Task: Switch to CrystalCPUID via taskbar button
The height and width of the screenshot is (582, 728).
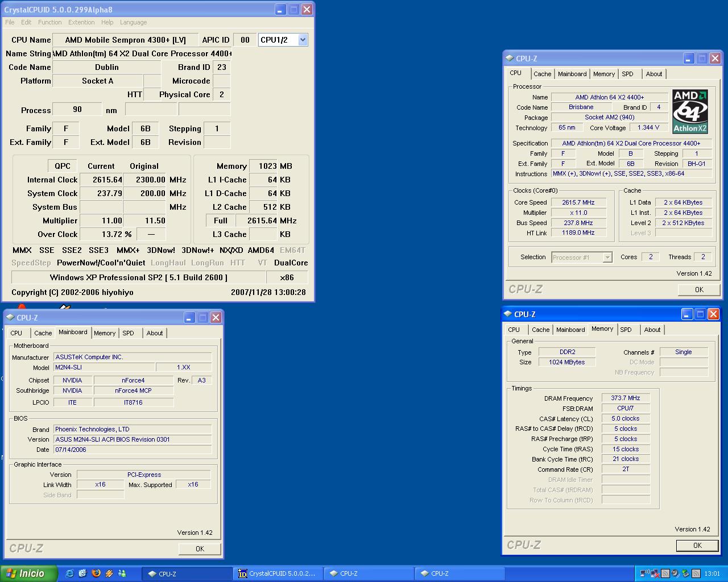Action: pyautogui.click(x=278, y=573)
